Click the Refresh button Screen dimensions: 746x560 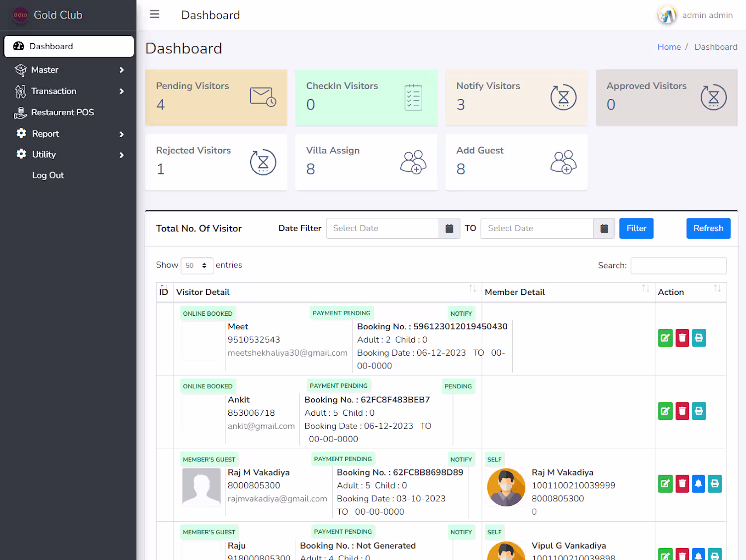coord(708,228)
